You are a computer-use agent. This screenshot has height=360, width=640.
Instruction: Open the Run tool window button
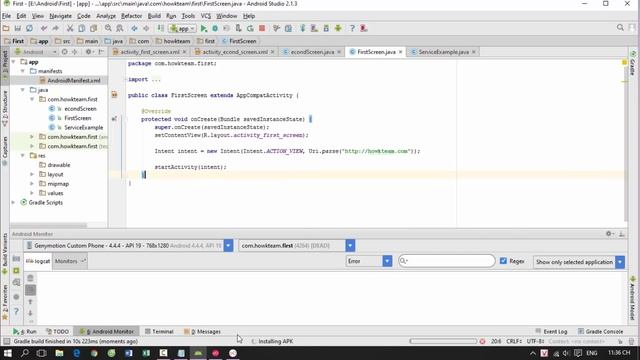pos(24,331)
